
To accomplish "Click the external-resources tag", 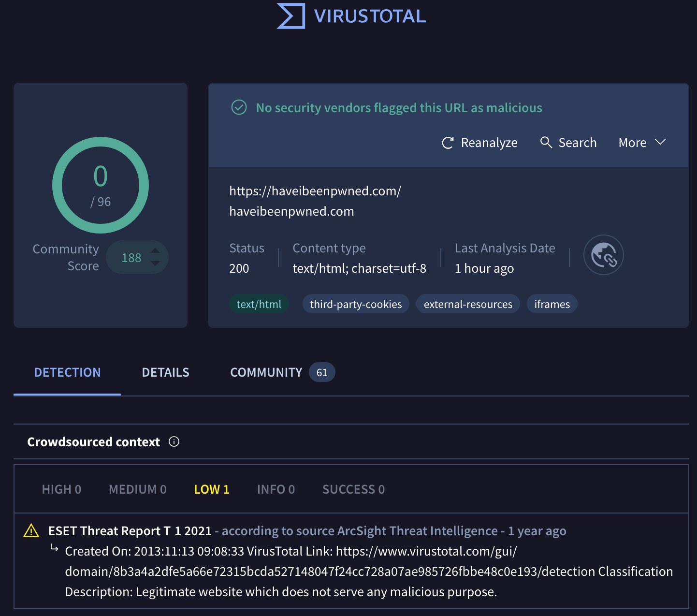I will point(468,304).
